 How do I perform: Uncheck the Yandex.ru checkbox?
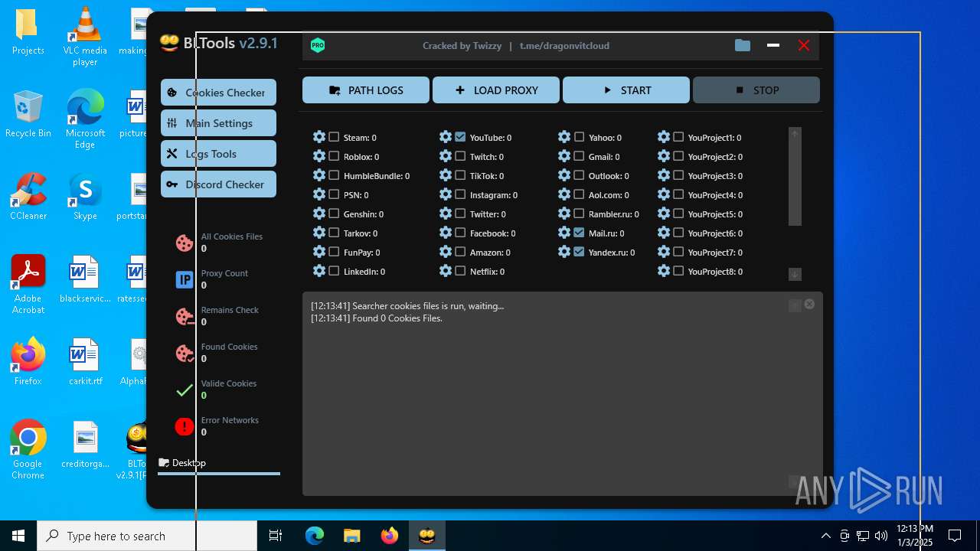pyautogui.click(x=579, y=252)
